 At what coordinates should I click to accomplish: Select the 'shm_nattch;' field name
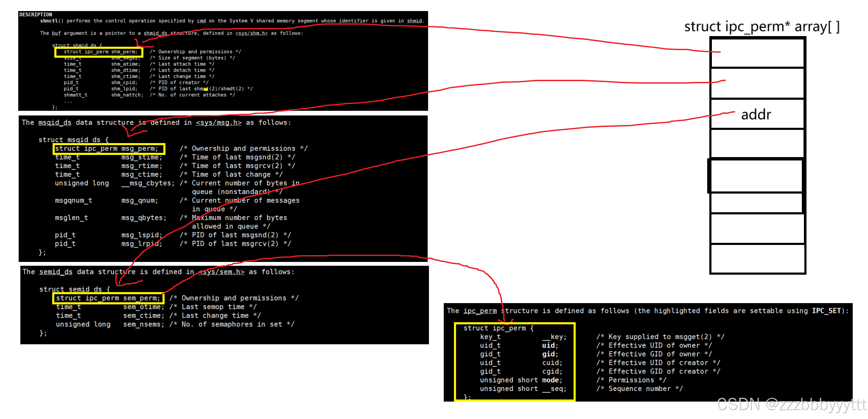click(127, 95)
